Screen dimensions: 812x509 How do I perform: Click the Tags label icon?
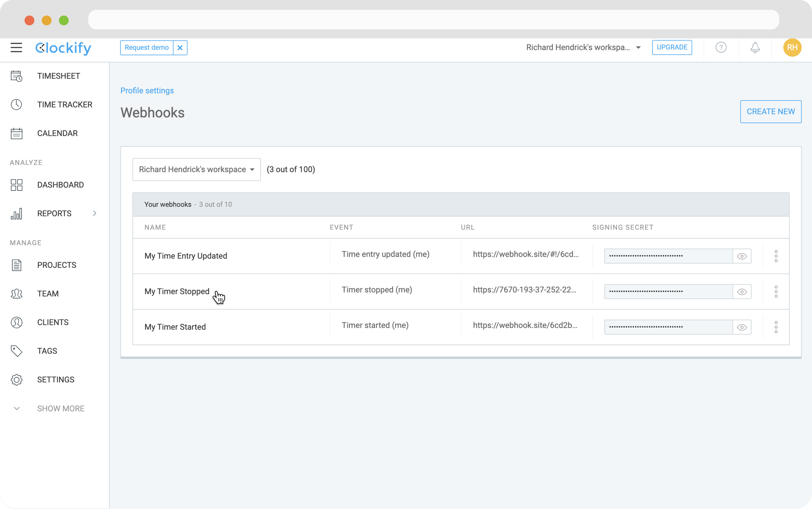(17, 351)
